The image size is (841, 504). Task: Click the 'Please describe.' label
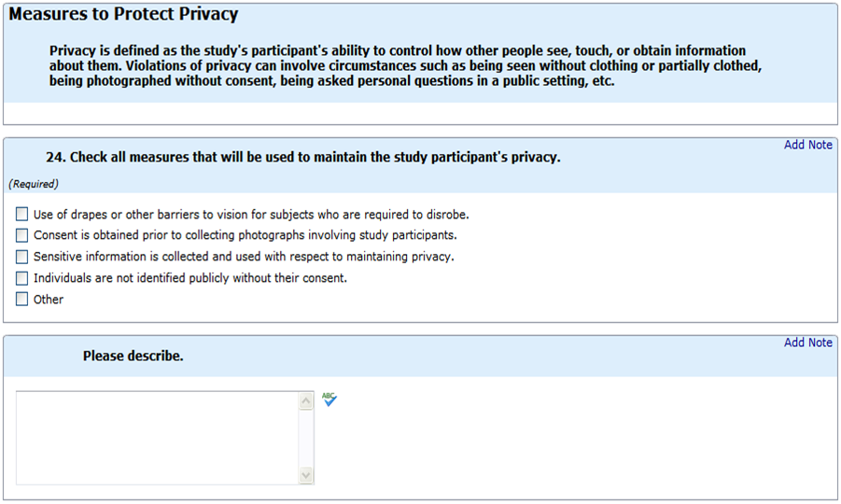pos(133,357)
